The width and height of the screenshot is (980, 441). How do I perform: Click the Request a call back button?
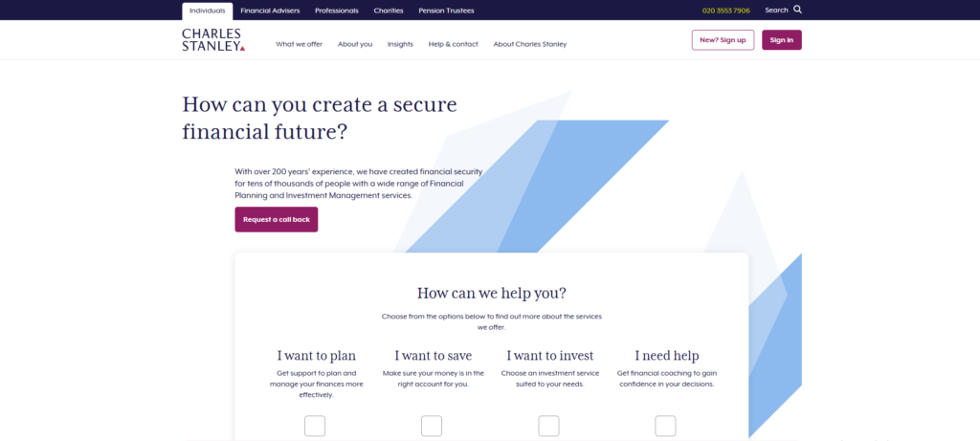(277, 219)
